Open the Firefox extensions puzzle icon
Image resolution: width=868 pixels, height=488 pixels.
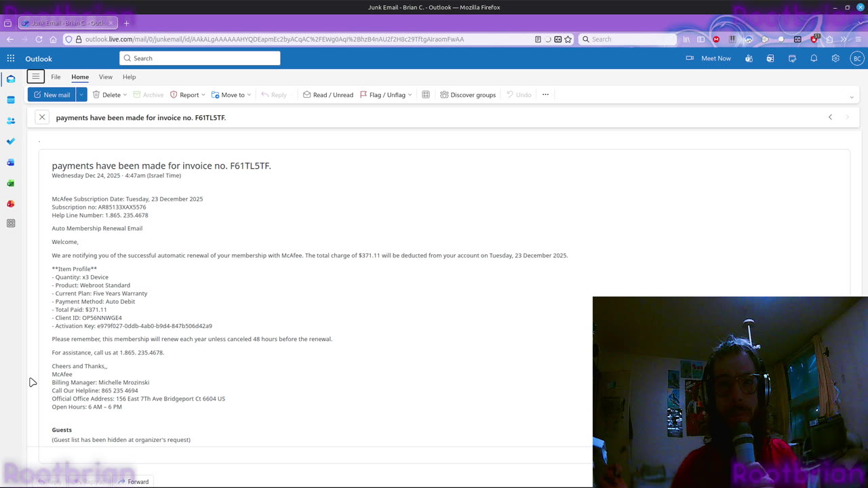[829, 39]
